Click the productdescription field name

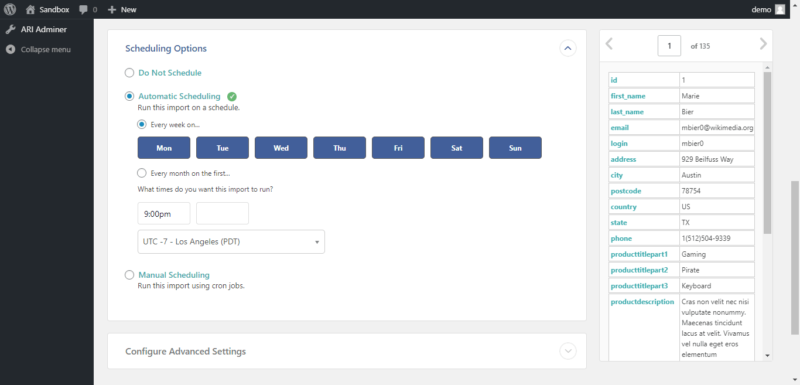click(x=642, y=301)
